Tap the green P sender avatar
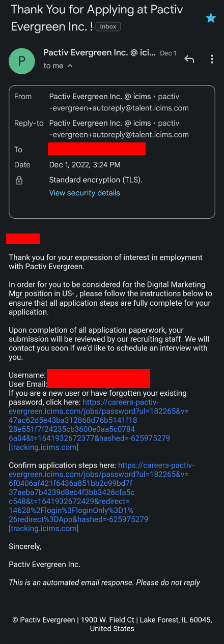The height and width of the screenshot is (644, 224). point(21,61)
